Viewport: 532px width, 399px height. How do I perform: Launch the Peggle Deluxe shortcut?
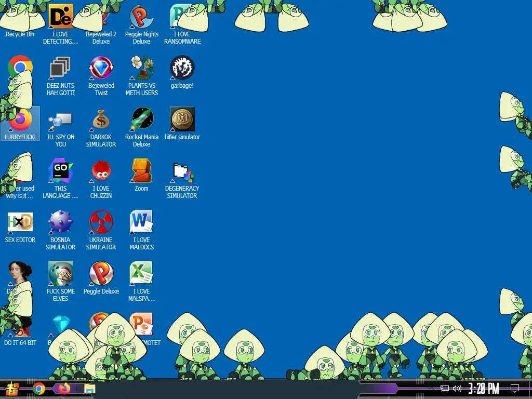coord(101,278)
